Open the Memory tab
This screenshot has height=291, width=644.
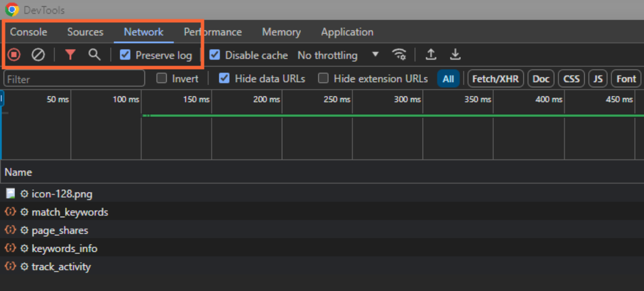[x=281, y=32]
